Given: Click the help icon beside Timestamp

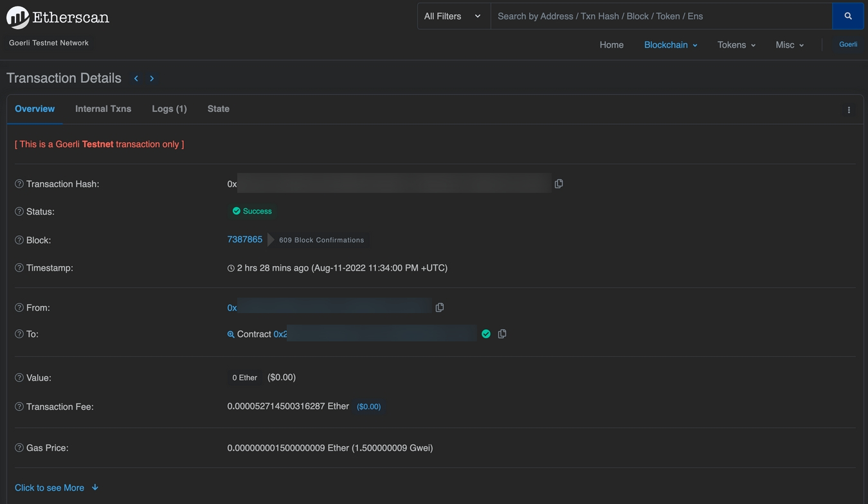Looking at the screenshot, I should 19,267.
